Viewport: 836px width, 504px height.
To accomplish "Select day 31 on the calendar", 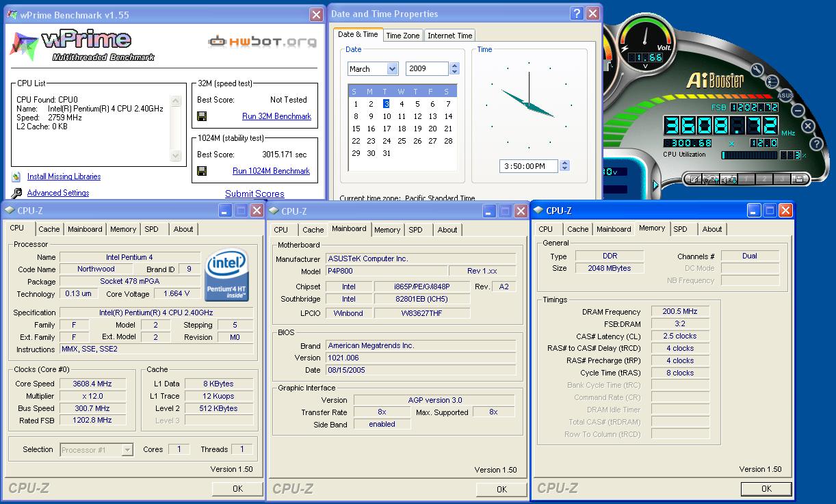I will (x=387, y=153).
